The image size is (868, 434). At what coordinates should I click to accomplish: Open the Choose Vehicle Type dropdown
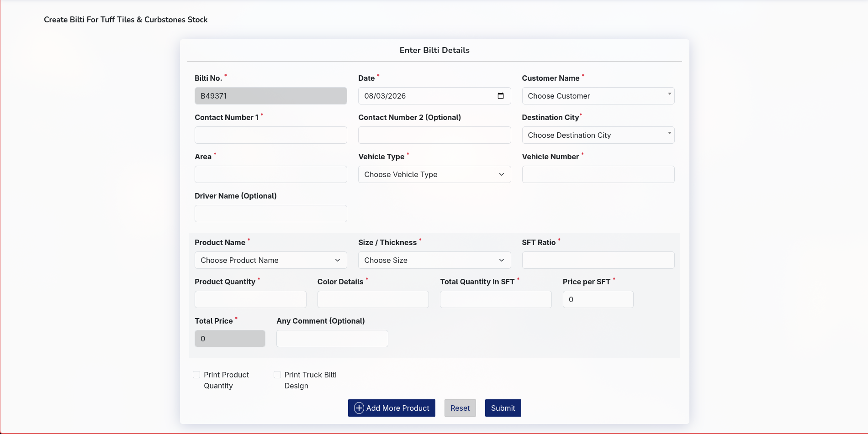(x=434, y=174)
